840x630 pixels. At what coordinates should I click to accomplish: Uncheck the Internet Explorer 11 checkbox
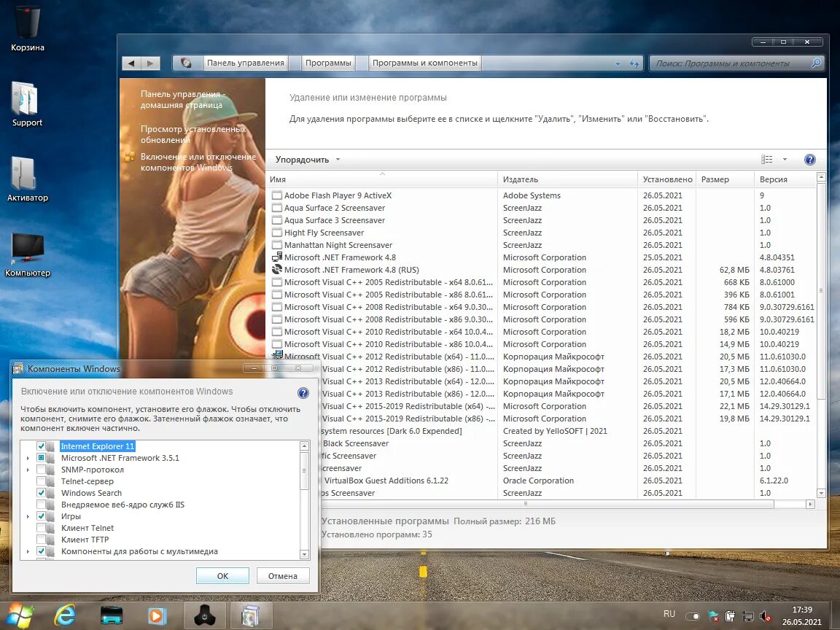pyautogui.click(x=41, y=446)
